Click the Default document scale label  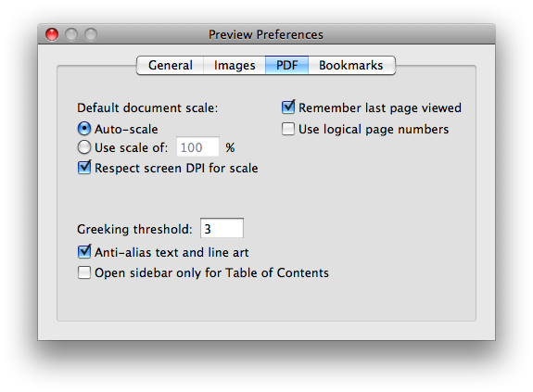pyautogui.click(x=147, y=107)
